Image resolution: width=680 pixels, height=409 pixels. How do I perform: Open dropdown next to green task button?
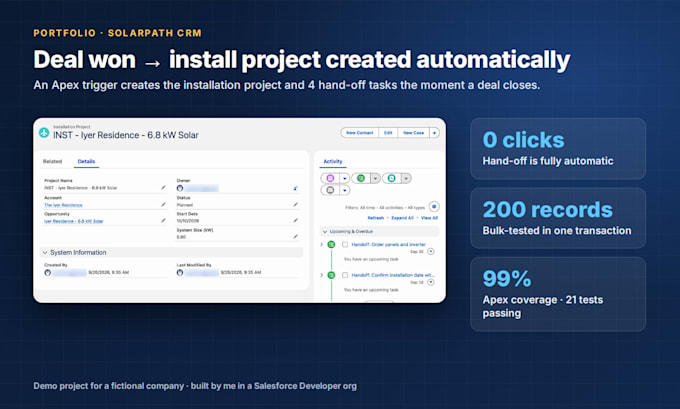pos(375,178)
